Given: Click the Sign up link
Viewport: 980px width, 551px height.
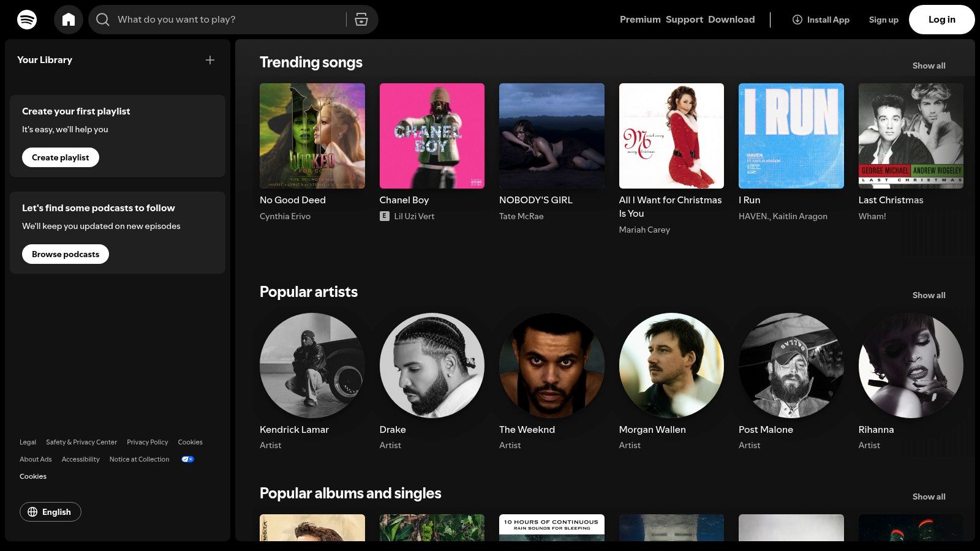Looking at the screenshot, I should [x=883, y=20].
